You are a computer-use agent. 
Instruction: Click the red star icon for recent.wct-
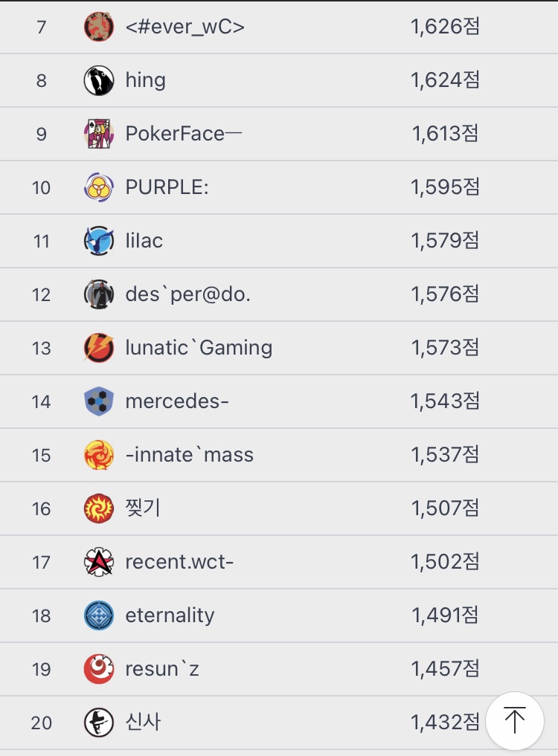tap(99, 562)
